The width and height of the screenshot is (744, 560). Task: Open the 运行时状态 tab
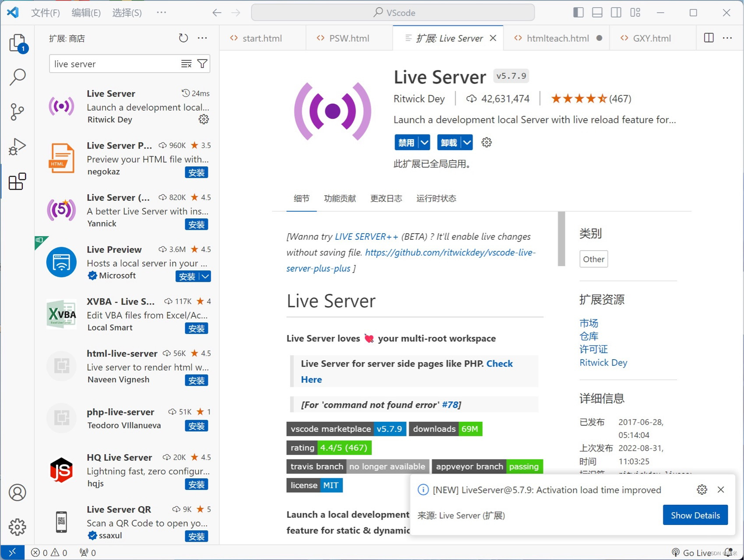coord(436,198)
